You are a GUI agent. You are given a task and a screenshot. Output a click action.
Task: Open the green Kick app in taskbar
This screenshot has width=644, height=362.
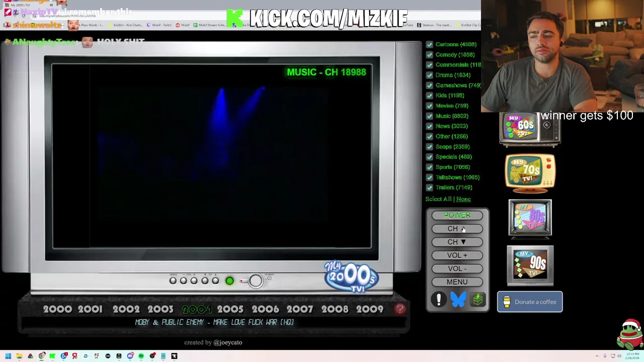52,356
